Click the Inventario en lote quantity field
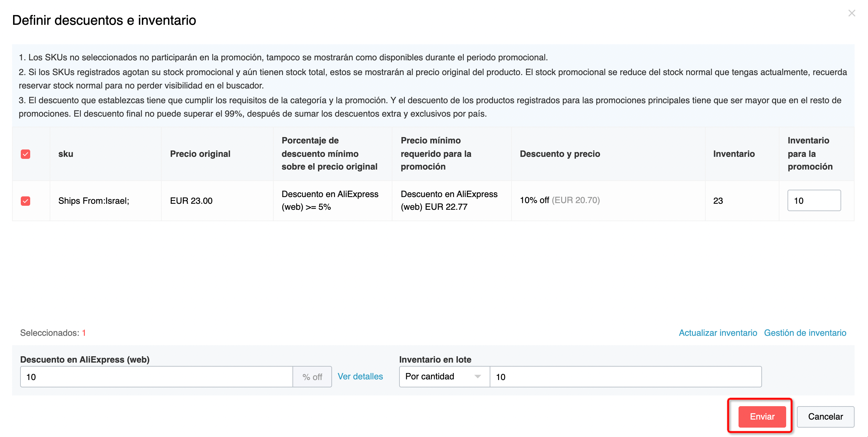Viewport: 868px width, 437px height. click(x=625, y=376)
